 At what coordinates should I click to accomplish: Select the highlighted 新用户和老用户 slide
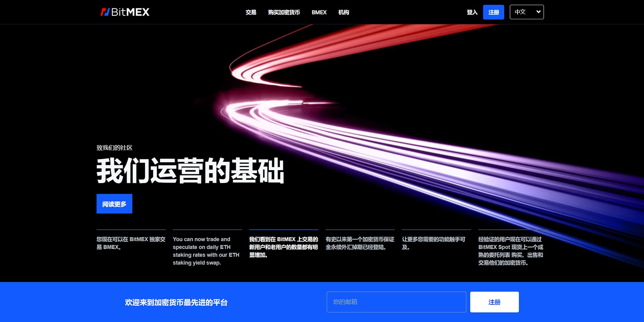click(283, 247)
